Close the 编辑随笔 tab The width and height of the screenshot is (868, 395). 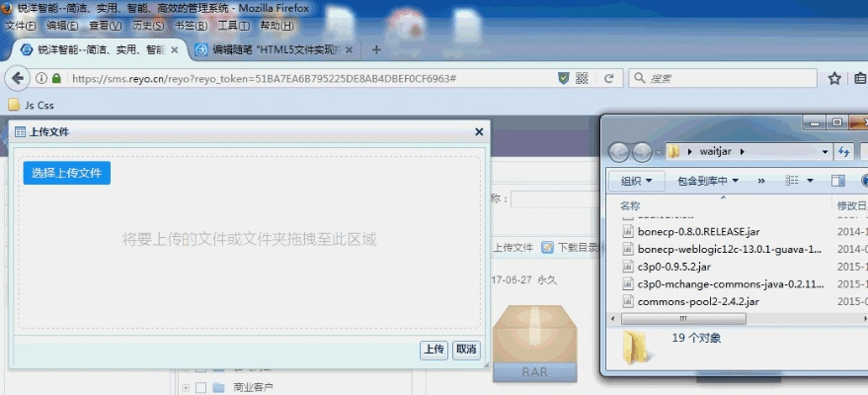click(349, 49)
